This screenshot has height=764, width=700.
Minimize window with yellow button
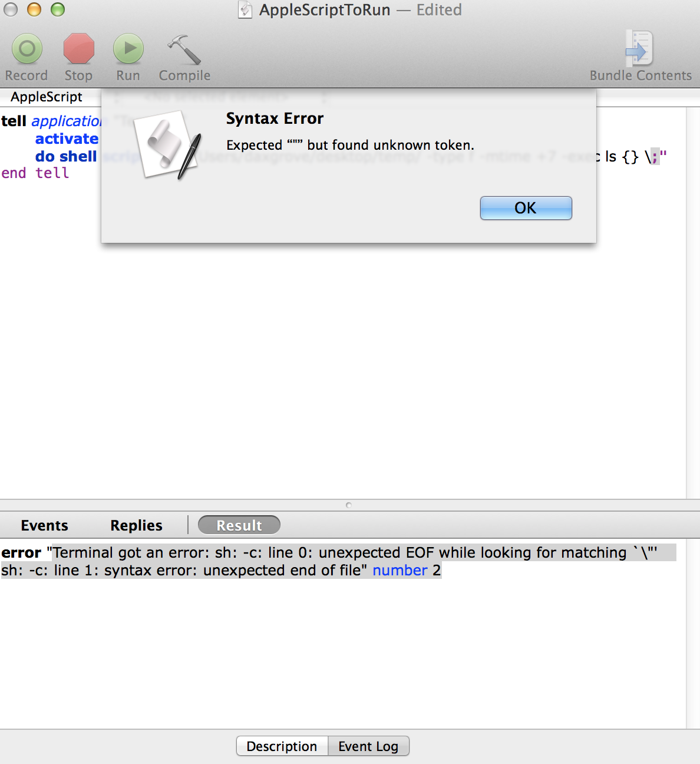(x=34, y=9)
